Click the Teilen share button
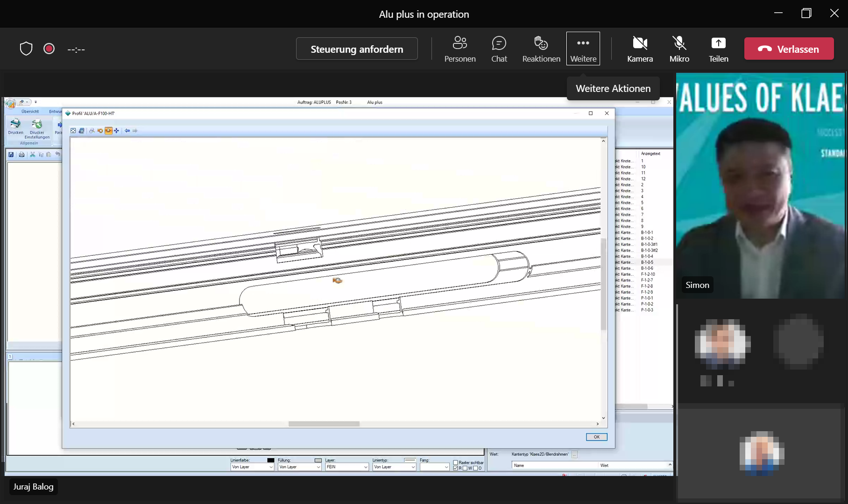This screenshot has width=848, height=504. coord(718,49)
